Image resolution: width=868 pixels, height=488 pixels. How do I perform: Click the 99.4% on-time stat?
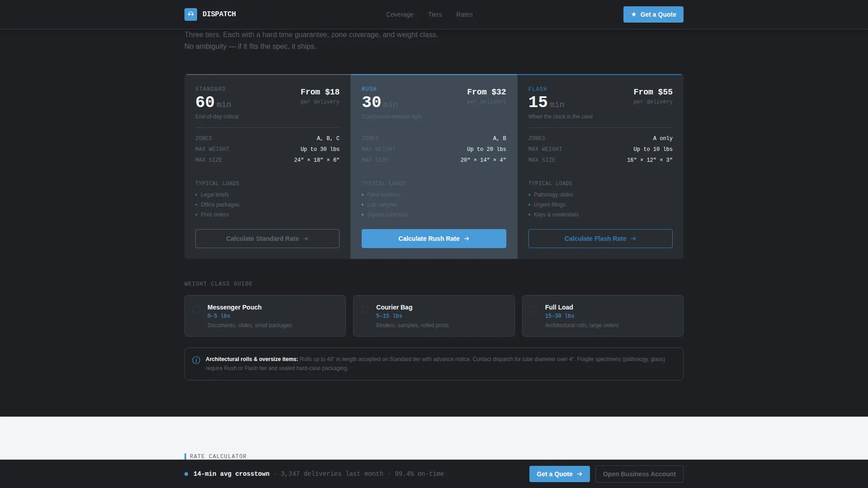click(419, 474)
